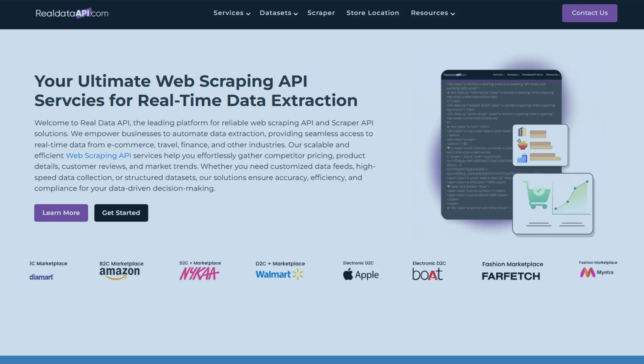Go to the Scraper page
This screenshot has width=644, height=364.
click(x=321, y=13)
